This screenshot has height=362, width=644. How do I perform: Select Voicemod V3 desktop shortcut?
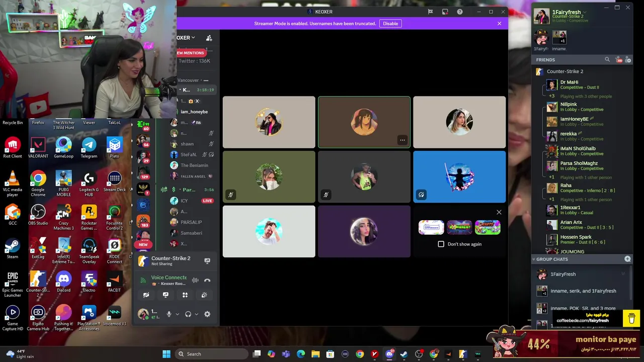pyautogui.click(x=114, y=316)
